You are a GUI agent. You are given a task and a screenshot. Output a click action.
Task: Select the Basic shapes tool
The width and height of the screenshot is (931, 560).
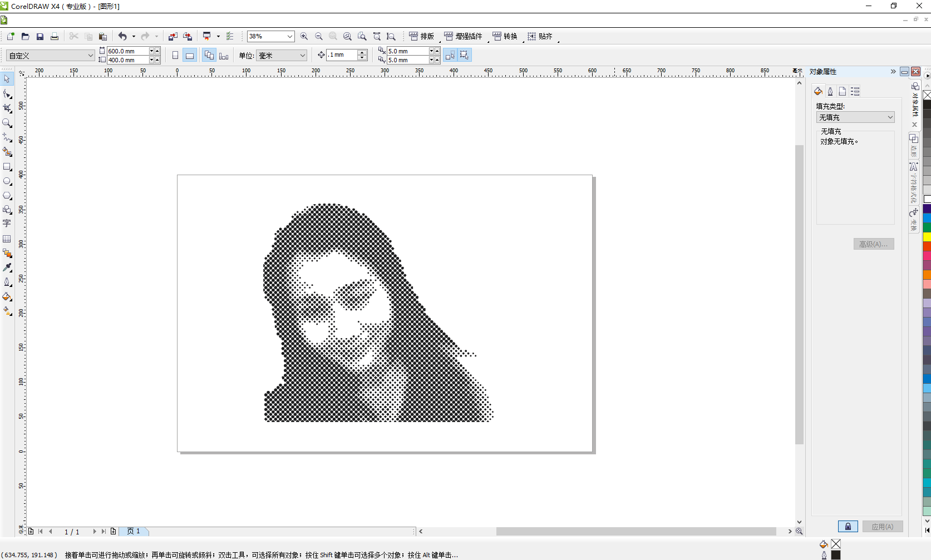pos(7,210)
